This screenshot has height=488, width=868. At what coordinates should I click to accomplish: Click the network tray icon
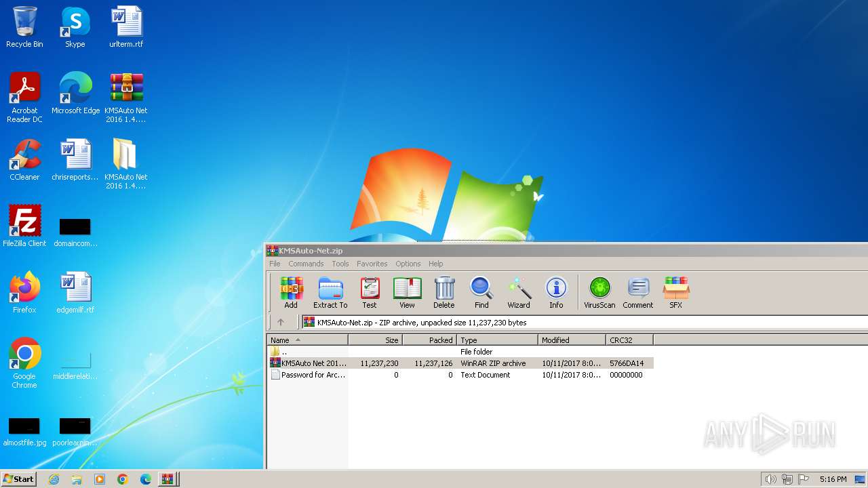[x=787, y=479]
